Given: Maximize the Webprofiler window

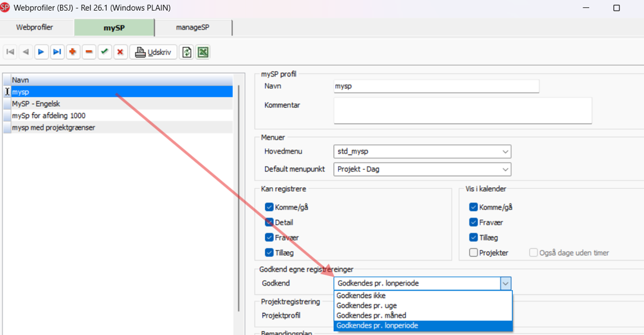Looking at the screenshot, I should pos(617,8).
